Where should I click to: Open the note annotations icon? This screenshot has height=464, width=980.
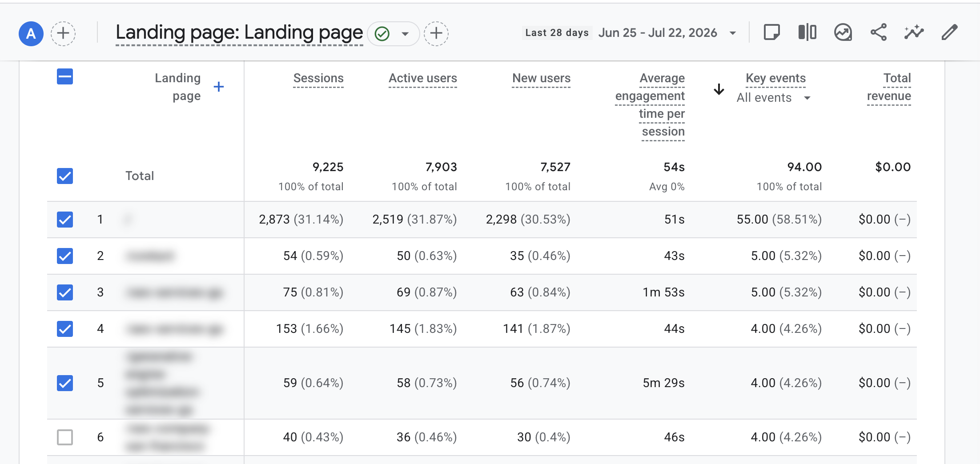(x=771, y=33)
